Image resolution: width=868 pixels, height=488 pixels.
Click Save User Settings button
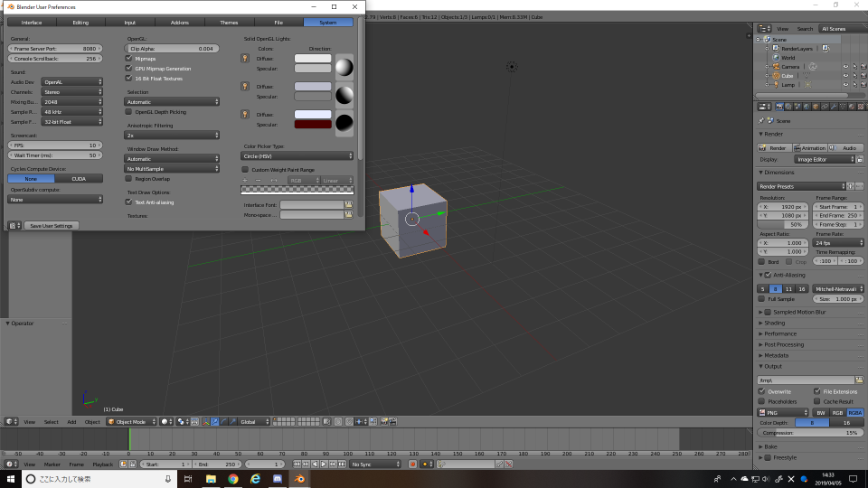[52, 226]
